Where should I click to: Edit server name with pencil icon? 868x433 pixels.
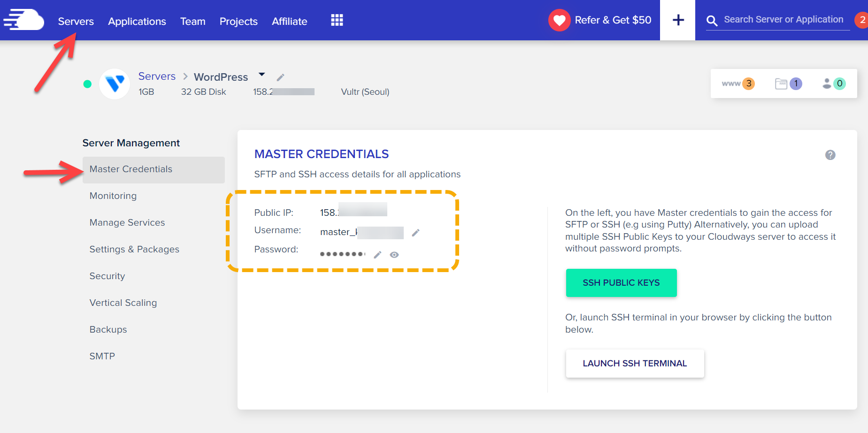(280, 77)
